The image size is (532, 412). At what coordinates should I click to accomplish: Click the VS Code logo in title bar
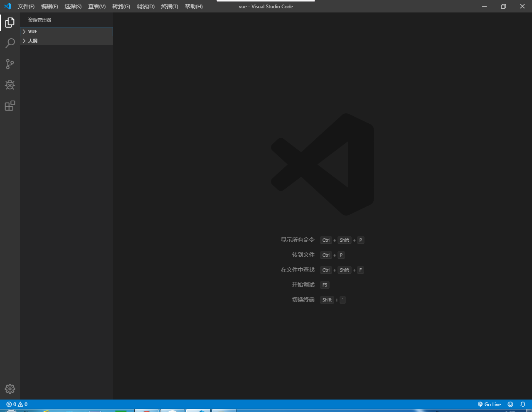(7, 6)
